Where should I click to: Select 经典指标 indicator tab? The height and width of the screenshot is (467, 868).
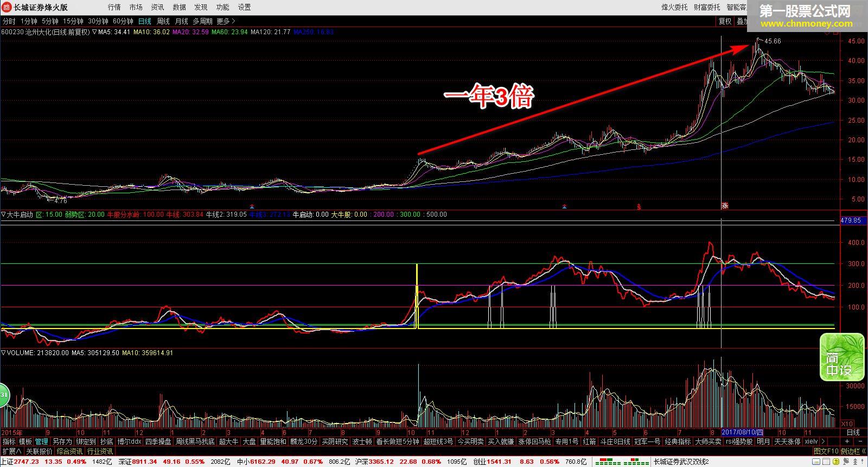(678, 441)
